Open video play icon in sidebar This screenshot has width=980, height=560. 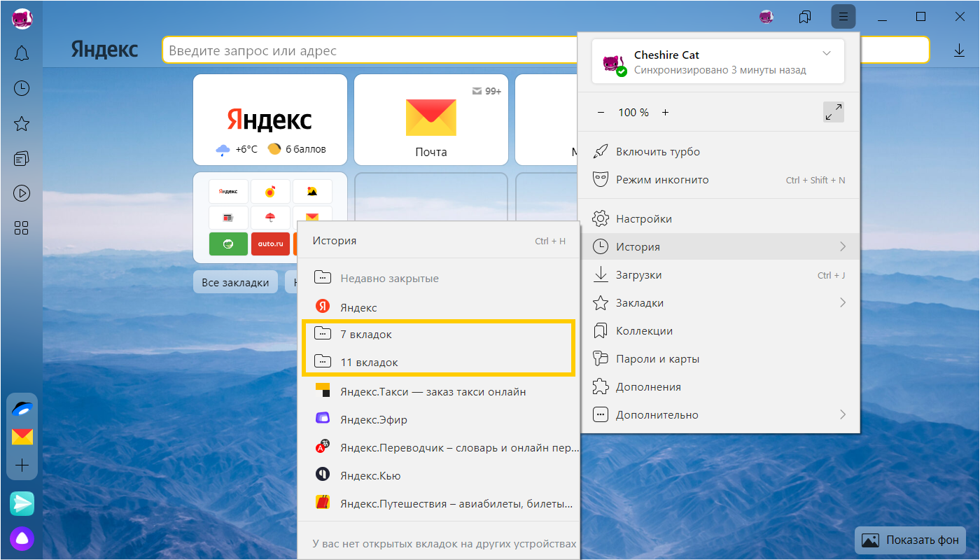coord(22,193)
